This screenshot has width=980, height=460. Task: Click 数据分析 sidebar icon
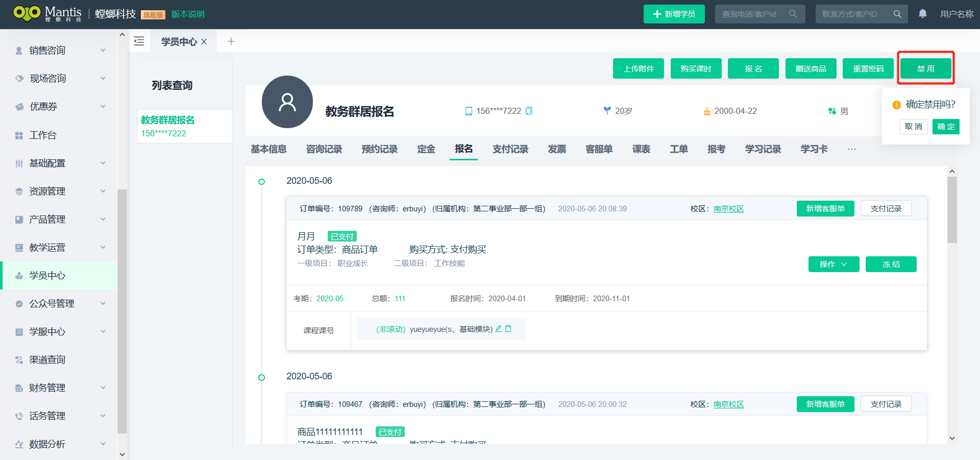point(19,444)
